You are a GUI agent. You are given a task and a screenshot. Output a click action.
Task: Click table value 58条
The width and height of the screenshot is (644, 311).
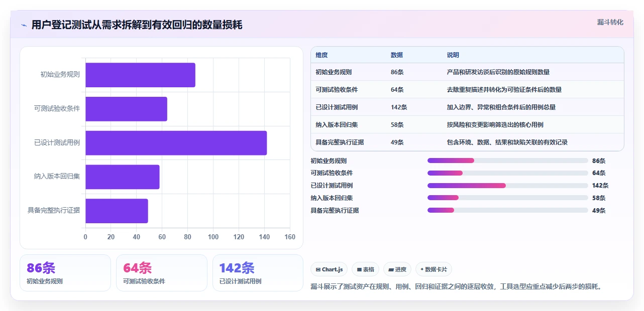click(397, 125)
